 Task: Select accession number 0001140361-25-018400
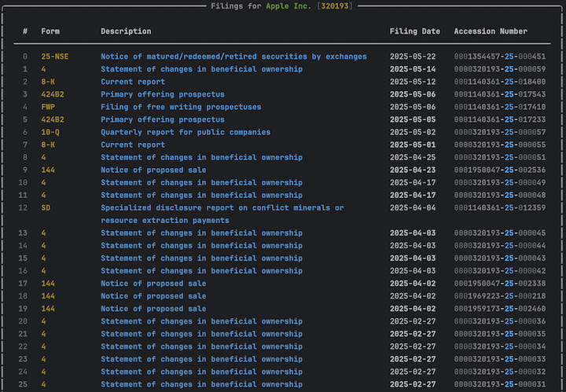pyautogui.click(x=500, y=82)
